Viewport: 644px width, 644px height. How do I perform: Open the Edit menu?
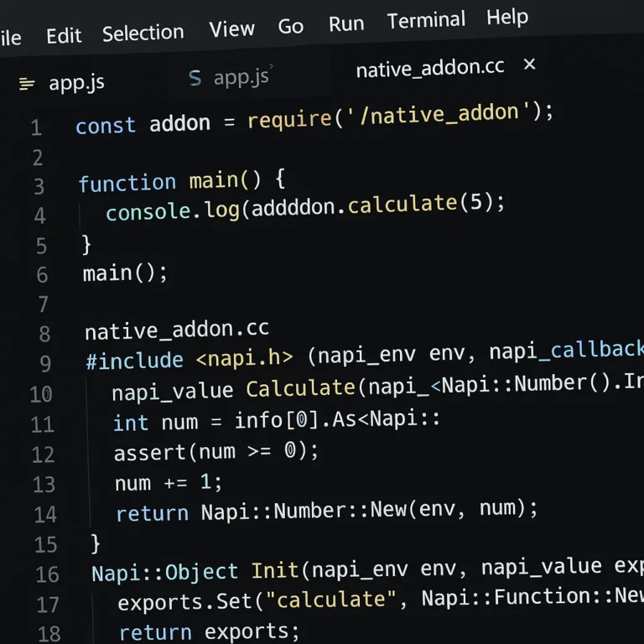coord(64,36)
